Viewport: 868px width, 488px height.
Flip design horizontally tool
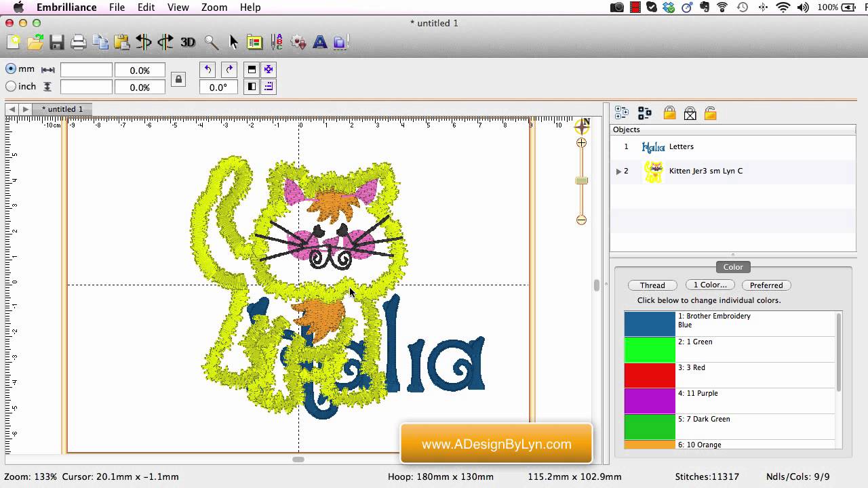(x=144, y=42)
